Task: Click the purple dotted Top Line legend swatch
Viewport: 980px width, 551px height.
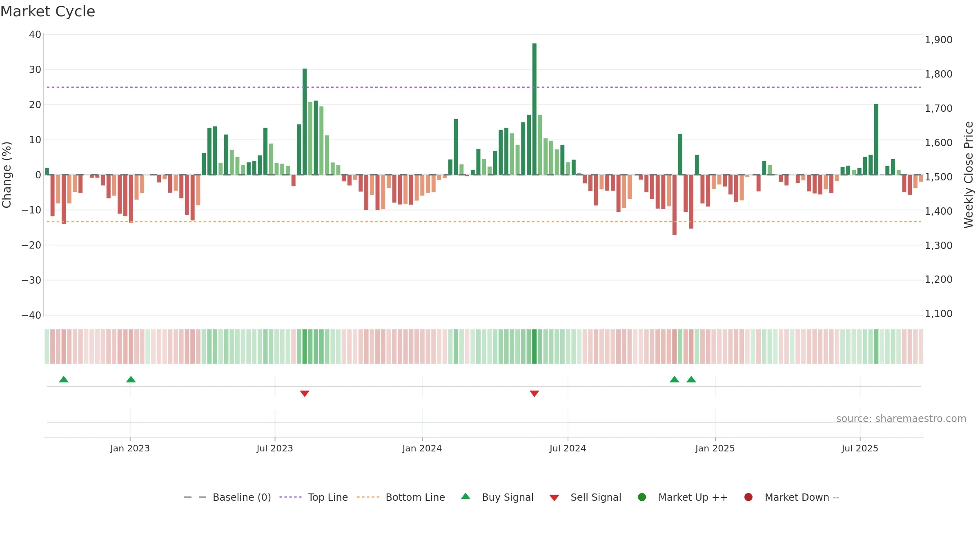Action: [290, 497]
